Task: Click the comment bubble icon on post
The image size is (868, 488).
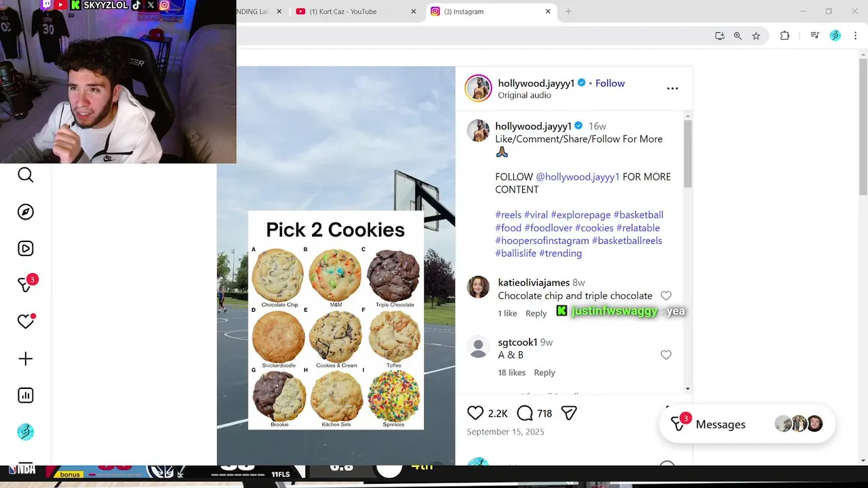Action: pos(525,413)
